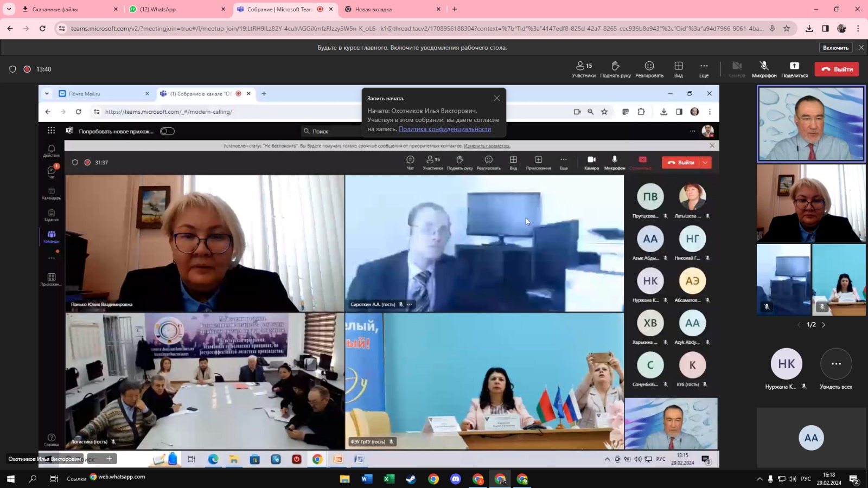Click the recording indicator red dot
Viewport: 868px width, 488px height.
pos(27,69)
